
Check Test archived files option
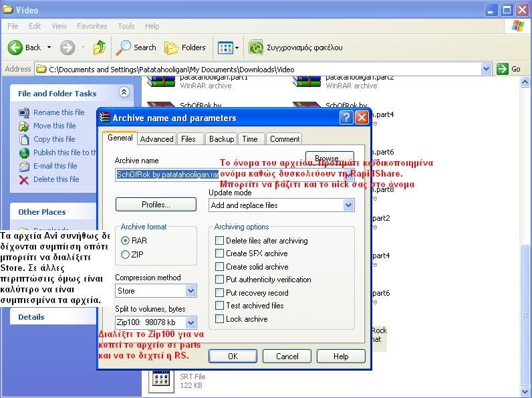tap(219, 306)
